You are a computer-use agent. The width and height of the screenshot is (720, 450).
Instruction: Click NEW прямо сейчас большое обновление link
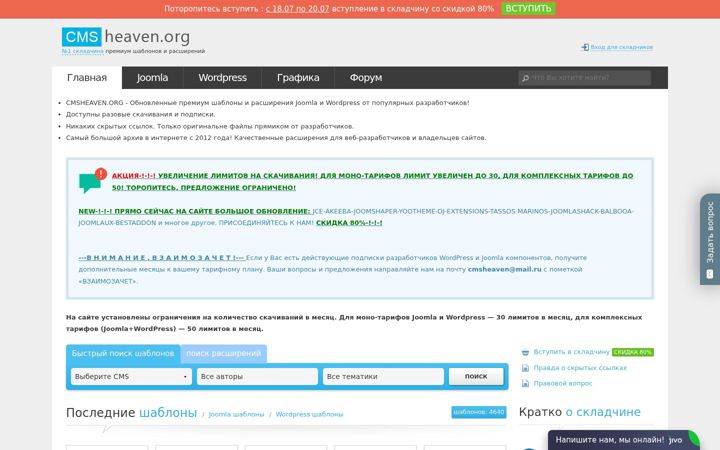[194, 211]
